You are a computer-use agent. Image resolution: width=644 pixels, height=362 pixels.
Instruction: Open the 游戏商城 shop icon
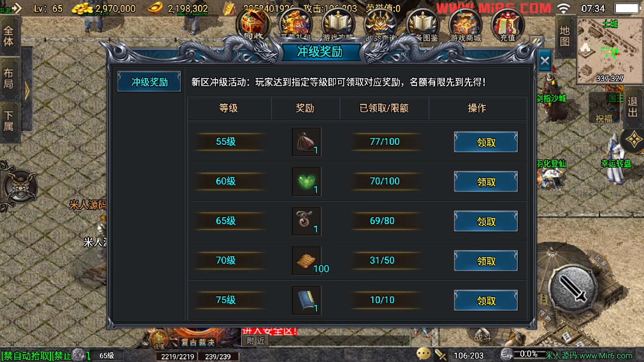(x=465, y=26)
